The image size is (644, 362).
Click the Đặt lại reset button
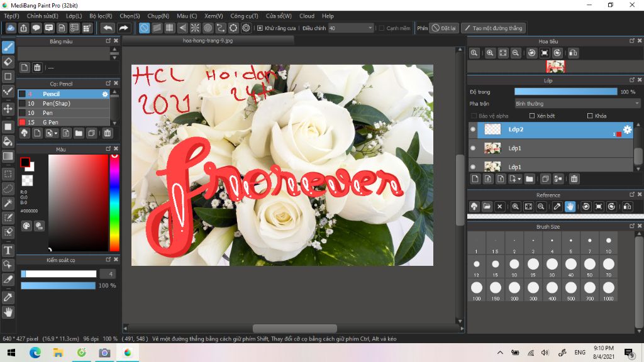click(444, 28)
